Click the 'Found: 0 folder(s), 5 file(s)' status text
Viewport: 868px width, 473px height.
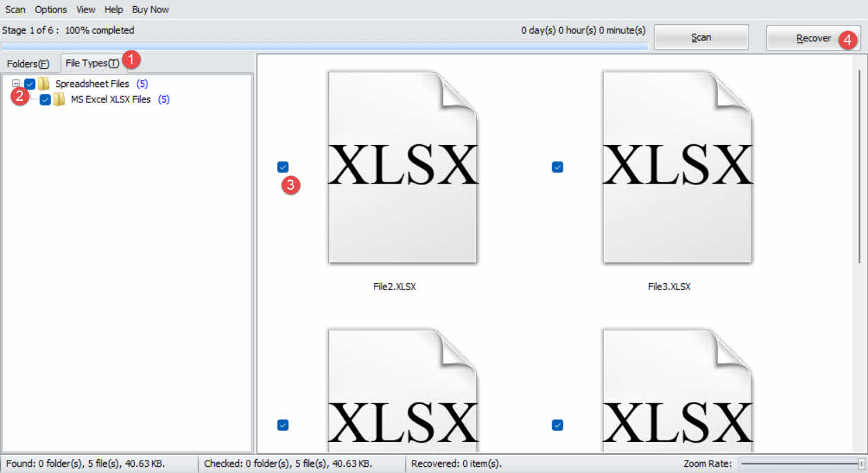(86, 463)
